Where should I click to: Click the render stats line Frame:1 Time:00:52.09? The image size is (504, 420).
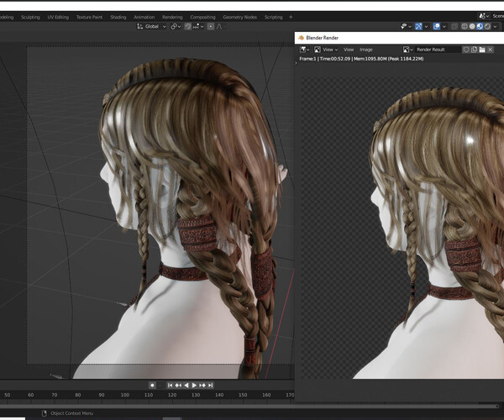click(361, 59)
